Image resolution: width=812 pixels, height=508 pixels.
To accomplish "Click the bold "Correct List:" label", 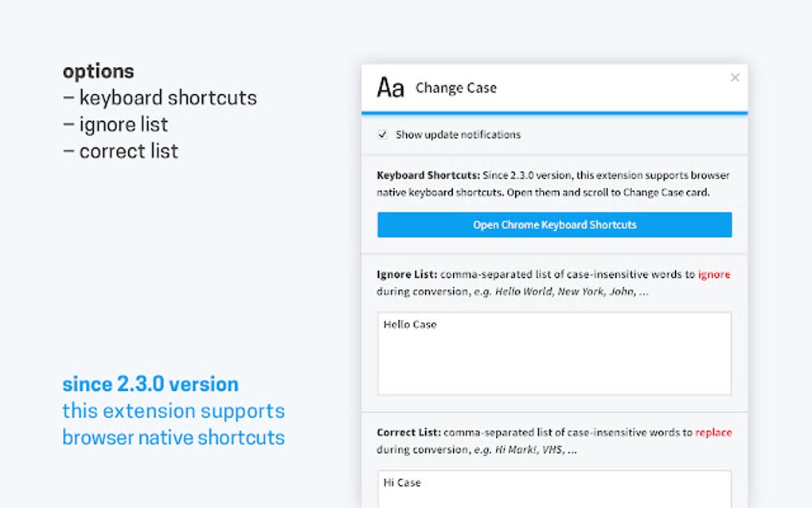I will (408, 432).
